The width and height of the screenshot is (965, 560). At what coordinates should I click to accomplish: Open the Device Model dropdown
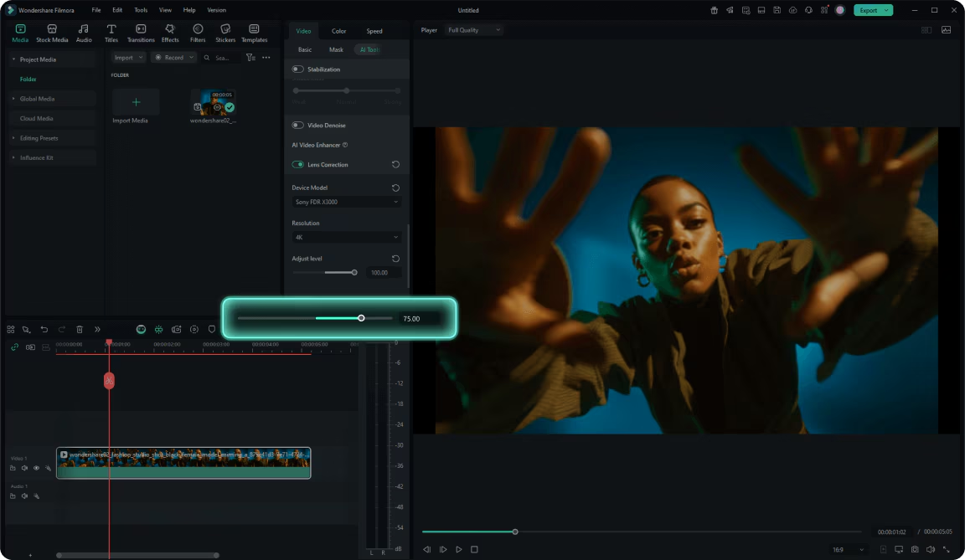click(347, 202)
